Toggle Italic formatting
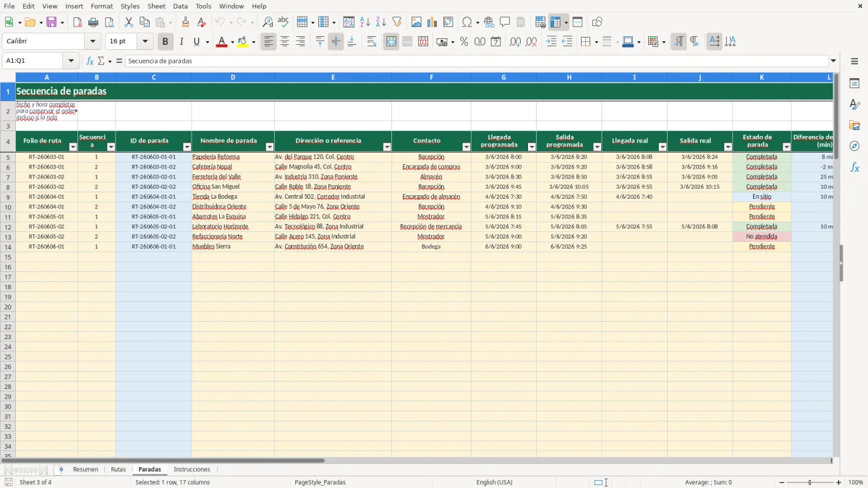The height and width of the screenshot is (488, 868). 182,42
